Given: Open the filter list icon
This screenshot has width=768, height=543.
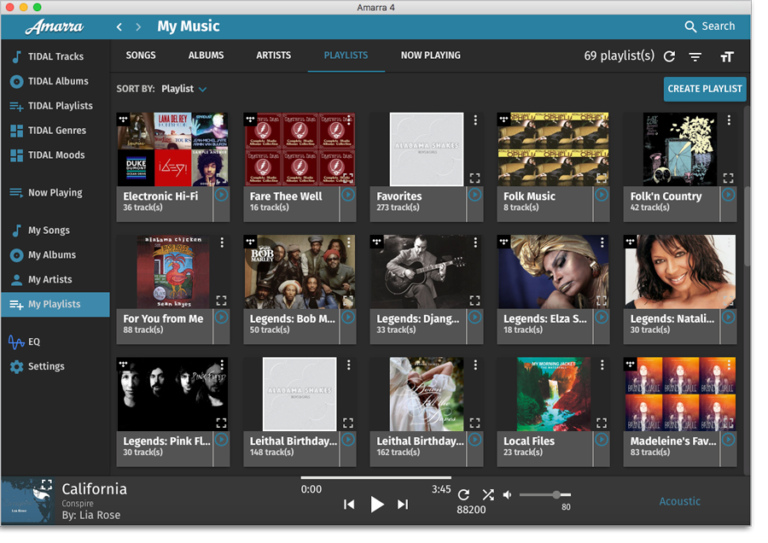Looking at the screenshot, I should [x=695, y=57].
